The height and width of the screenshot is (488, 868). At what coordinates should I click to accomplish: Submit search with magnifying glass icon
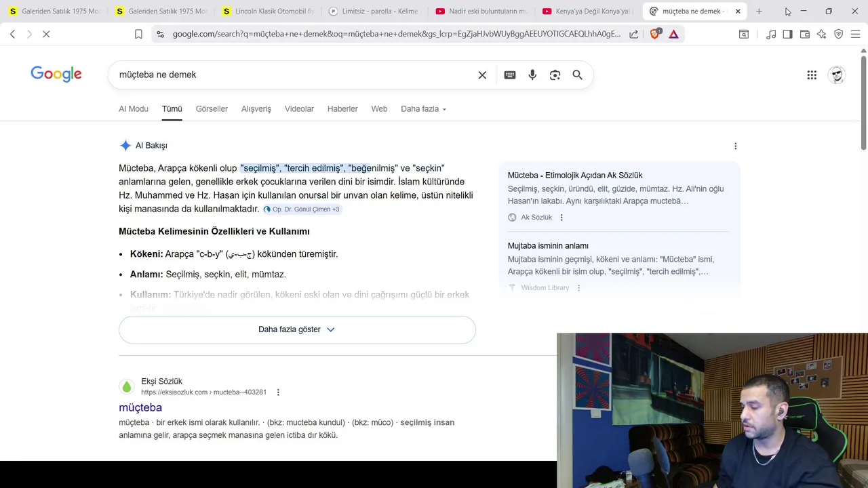click(577, 75)
